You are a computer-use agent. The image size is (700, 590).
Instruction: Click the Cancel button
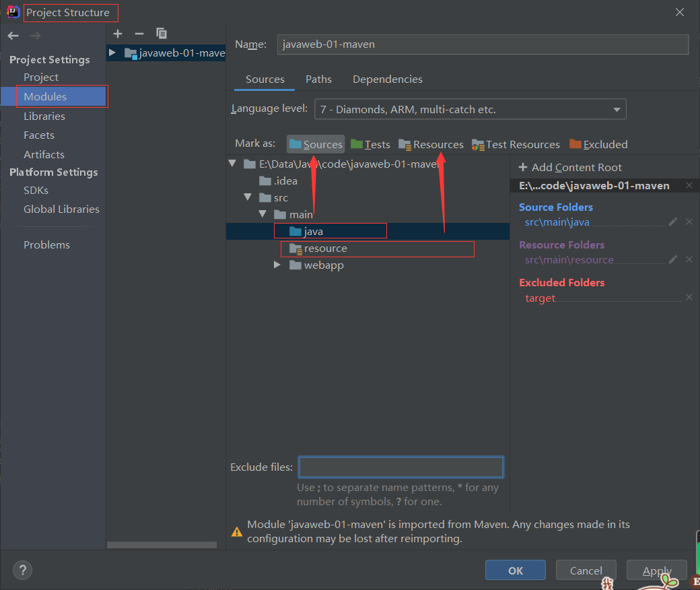click(586, 570)
